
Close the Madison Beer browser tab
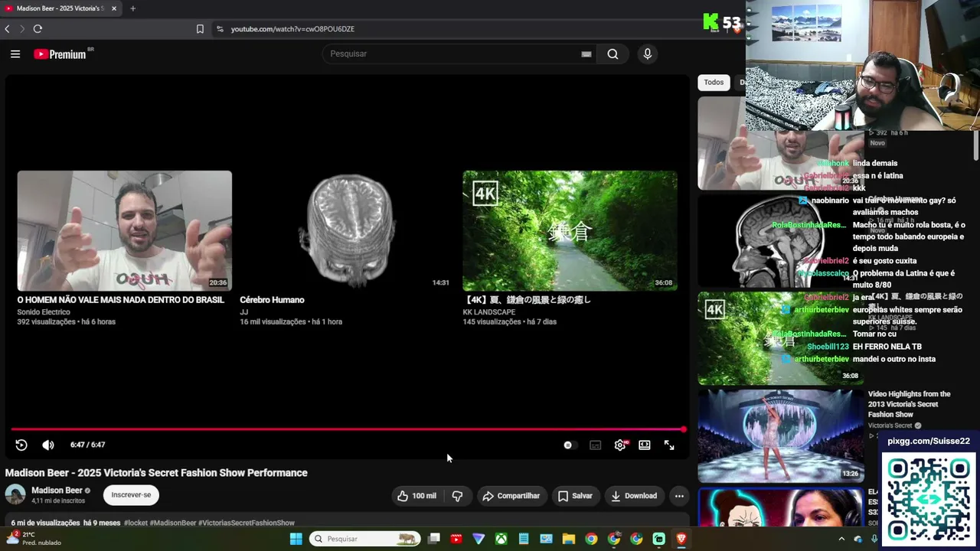coord(114,8)
